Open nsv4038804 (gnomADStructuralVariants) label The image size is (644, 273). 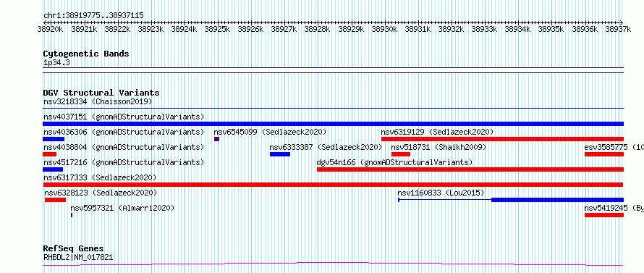[124, 147]
